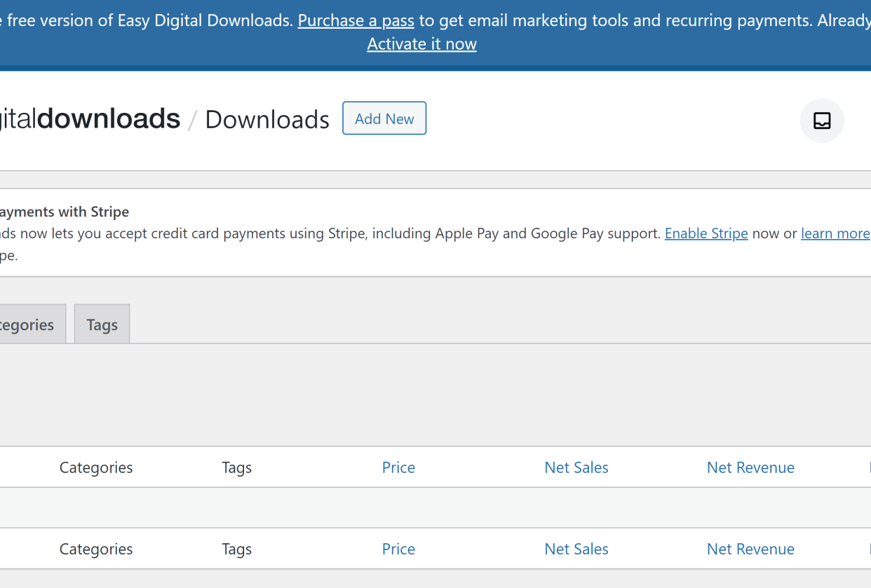Click the Activate it now link

point(422,43)
